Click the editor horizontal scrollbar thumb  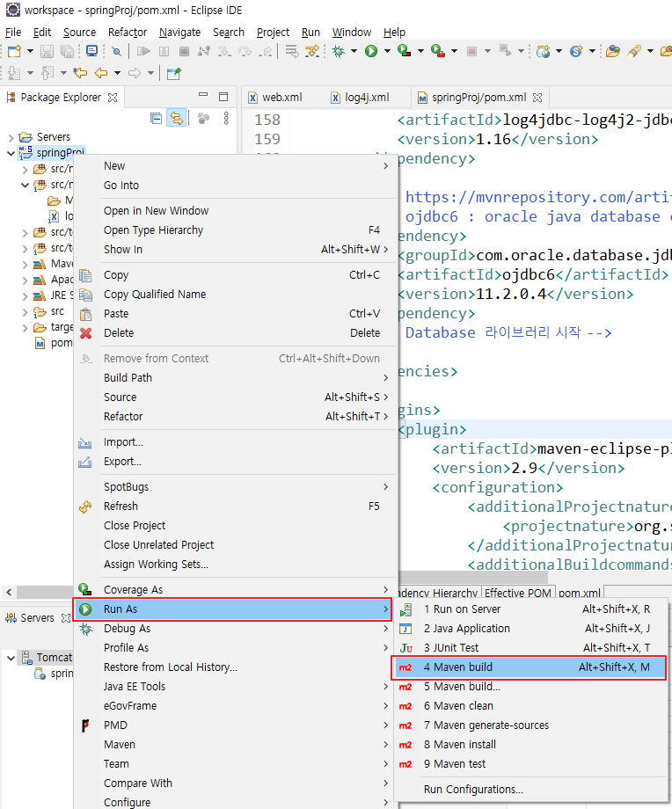(x=472, y=578)
